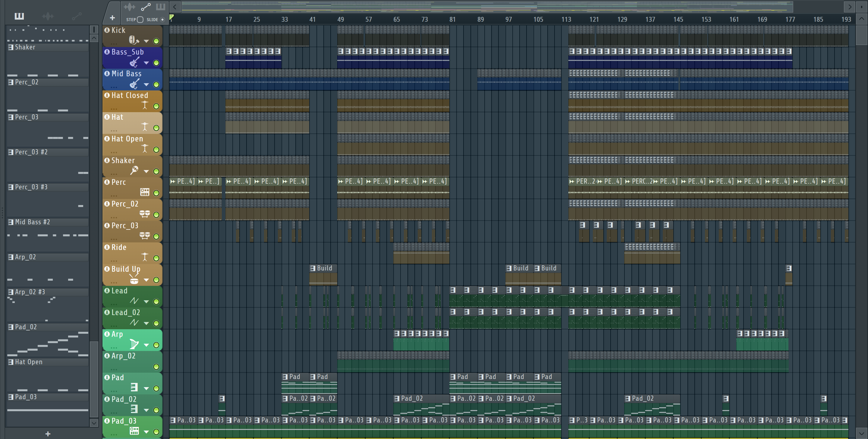Click the bongo icon on Perc_03 track
This screenshot has width=868, height=439.
[x=145, y=236]
